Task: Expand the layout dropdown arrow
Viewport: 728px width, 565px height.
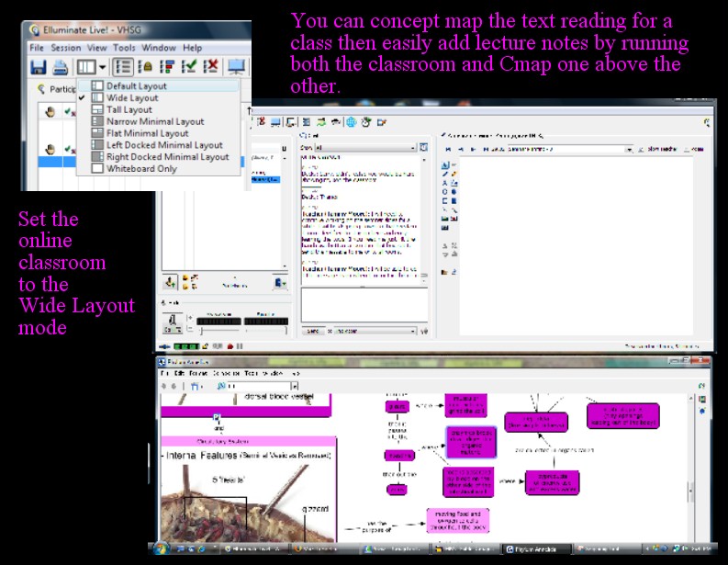Action: point(101,67)
